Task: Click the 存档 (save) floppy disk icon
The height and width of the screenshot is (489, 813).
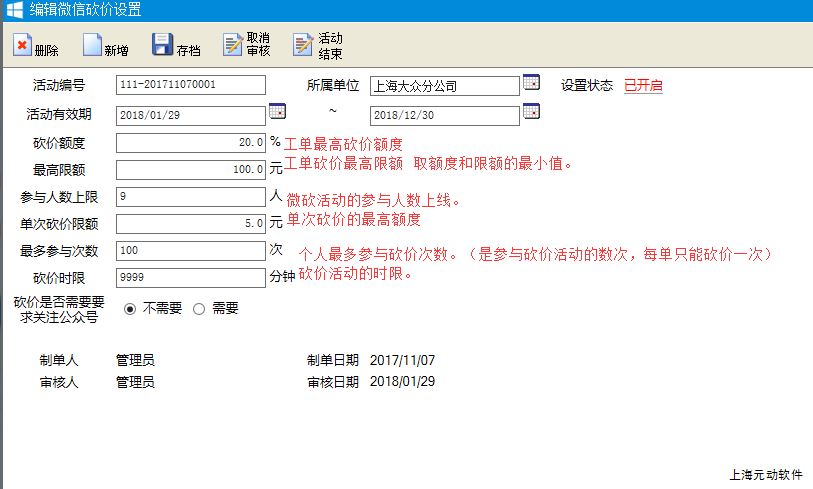Action: pyautogui.click(x=162, y=46)
